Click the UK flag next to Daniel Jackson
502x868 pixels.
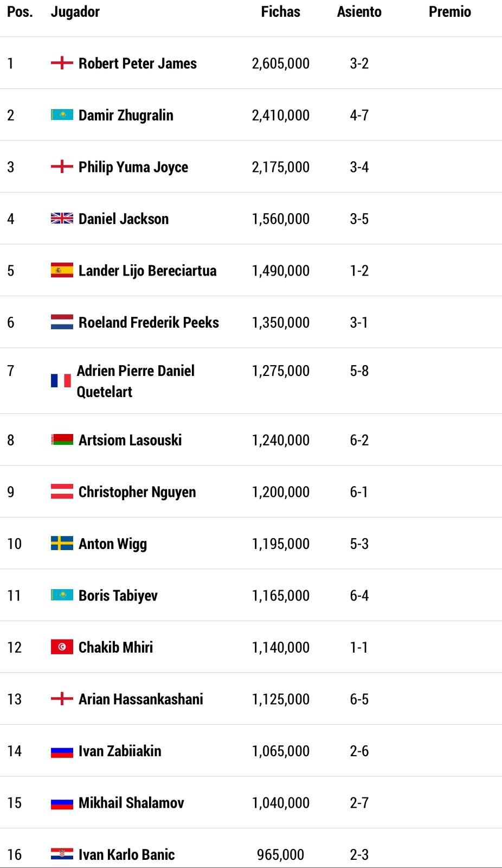(62, 219)
